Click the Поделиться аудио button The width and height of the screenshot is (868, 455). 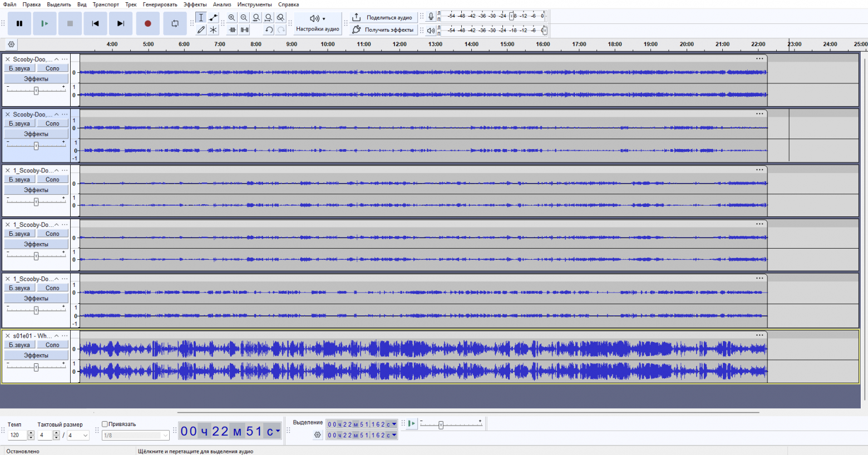383,18
